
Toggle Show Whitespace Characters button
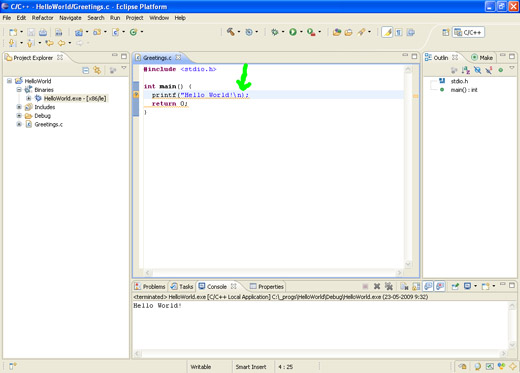[399, 32]
